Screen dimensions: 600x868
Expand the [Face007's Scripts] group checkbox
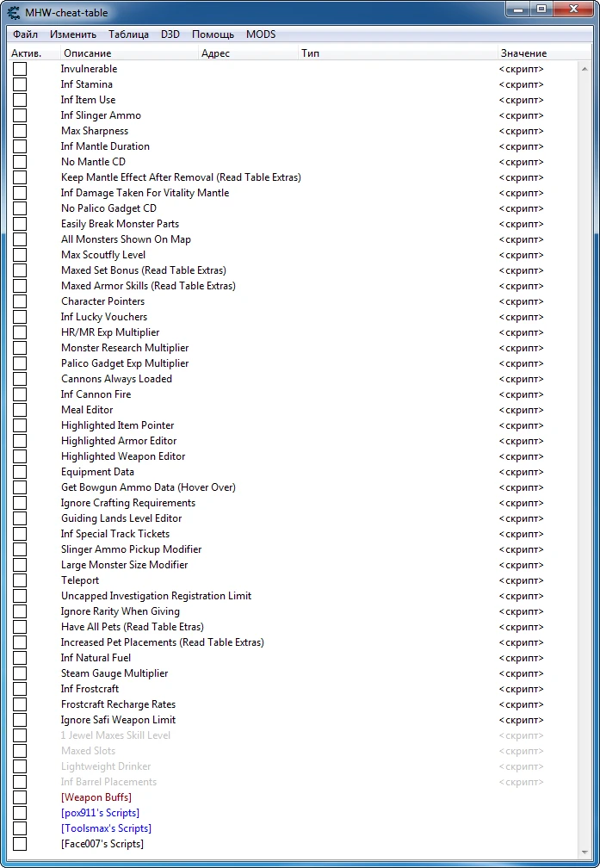point(20,844)
